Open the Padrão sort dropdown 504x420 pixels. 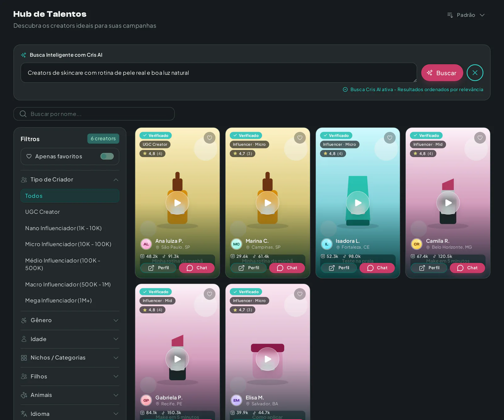(x=466, y=15)
